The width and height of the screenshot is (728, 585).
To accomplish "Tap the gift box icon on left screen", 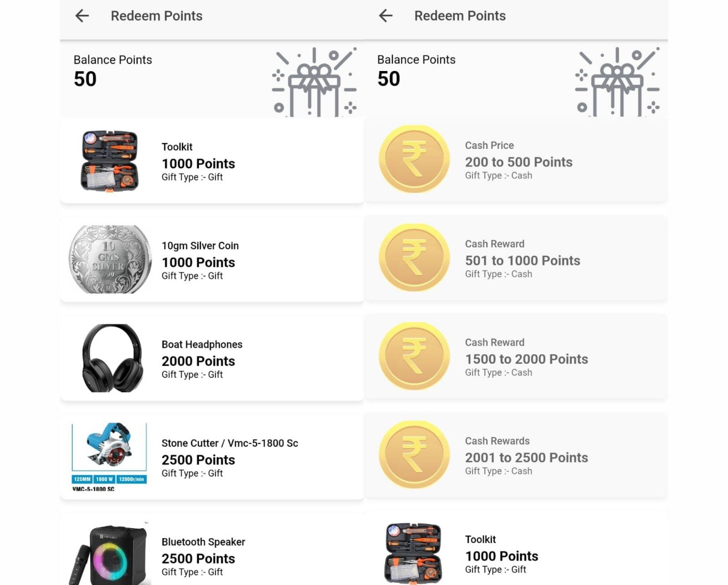I will pyautogui.click(x=314, y=83).
